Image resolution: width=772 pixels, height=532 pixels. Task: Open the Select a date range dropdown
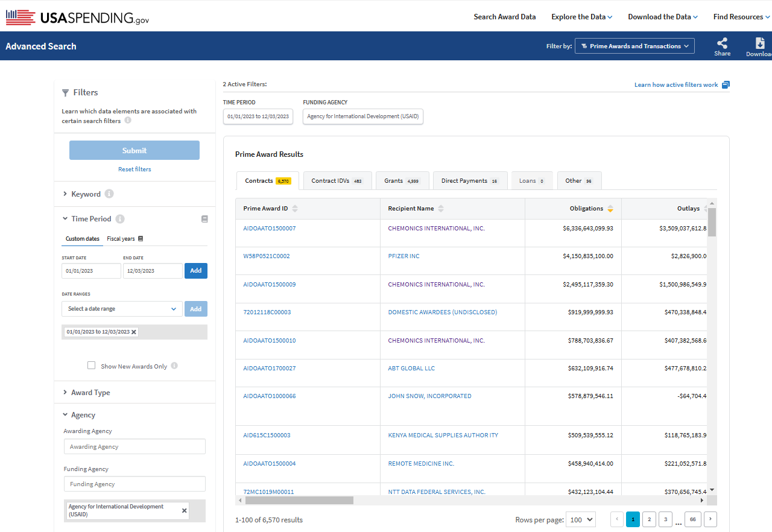122,309
